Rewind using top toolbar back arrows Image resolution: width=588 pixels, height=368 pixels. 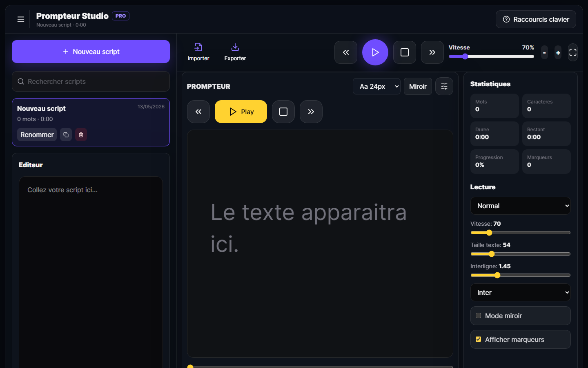346,52
